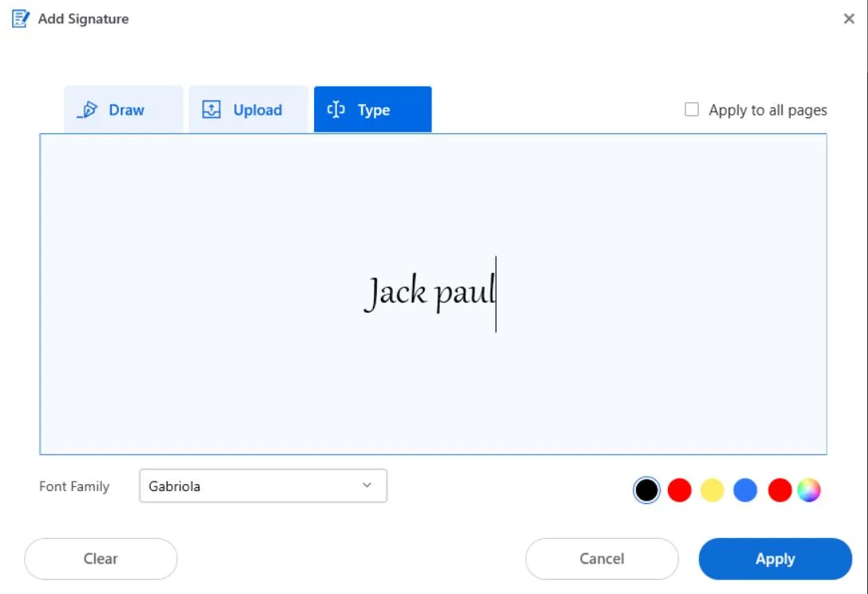Switch to the Draw tab
This screenshot has width=868, height=594.
pos(123,109)
